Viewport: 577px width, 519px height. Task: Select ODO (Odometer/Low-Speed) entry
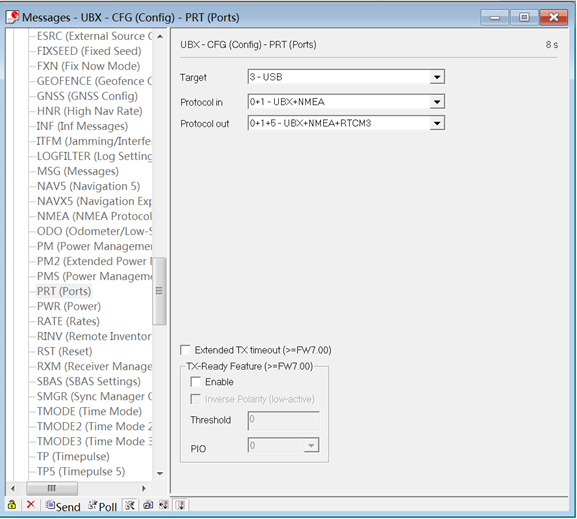pyautogui.click(x=94, y=231)
